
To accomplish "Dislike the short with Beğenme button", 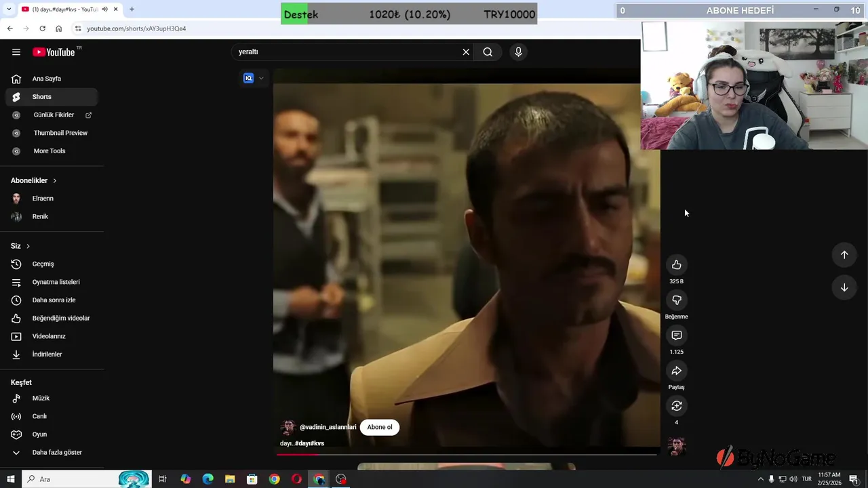I will click(676, 300).
